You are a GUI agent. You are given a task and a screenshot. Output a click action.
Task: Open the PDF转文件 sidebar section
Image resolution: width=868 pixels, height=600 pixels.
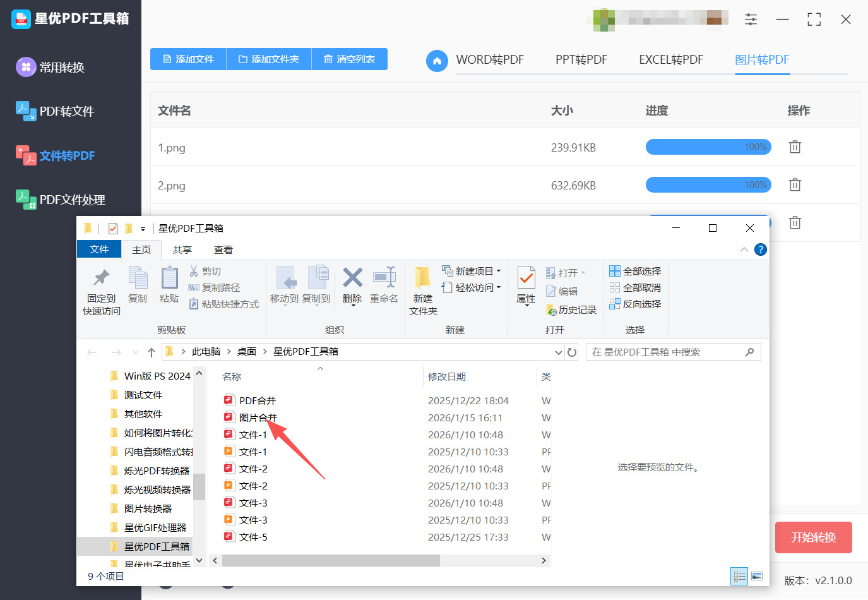coord(56,111)
